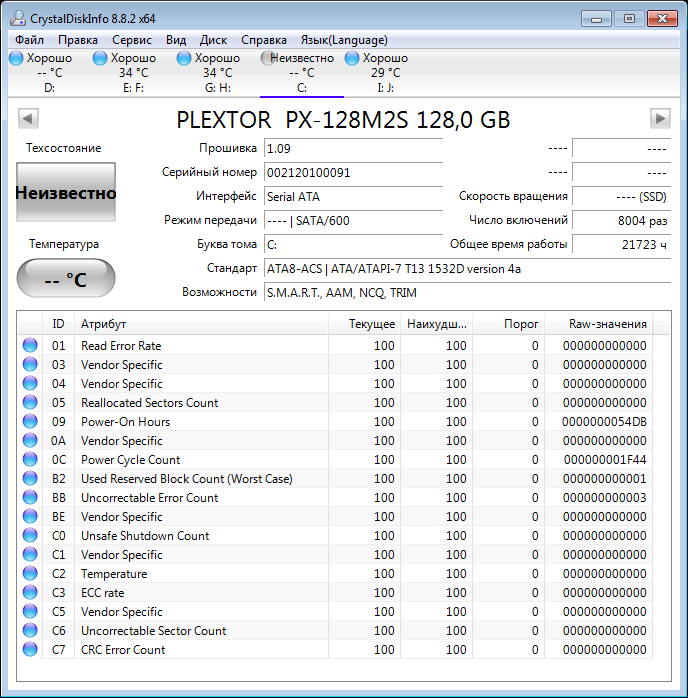Screen dimensions: 688x698
Task: Click status icon for Reallocated Sectors Count
Action: 30,402
